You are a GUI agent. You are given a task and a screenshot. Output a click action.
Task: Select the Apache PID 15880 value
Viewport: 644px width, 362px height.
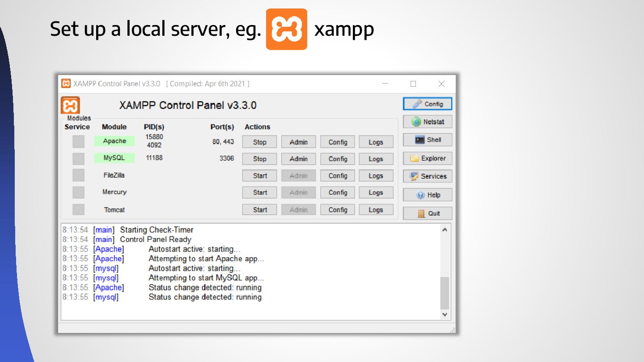(x=154, y=137)
